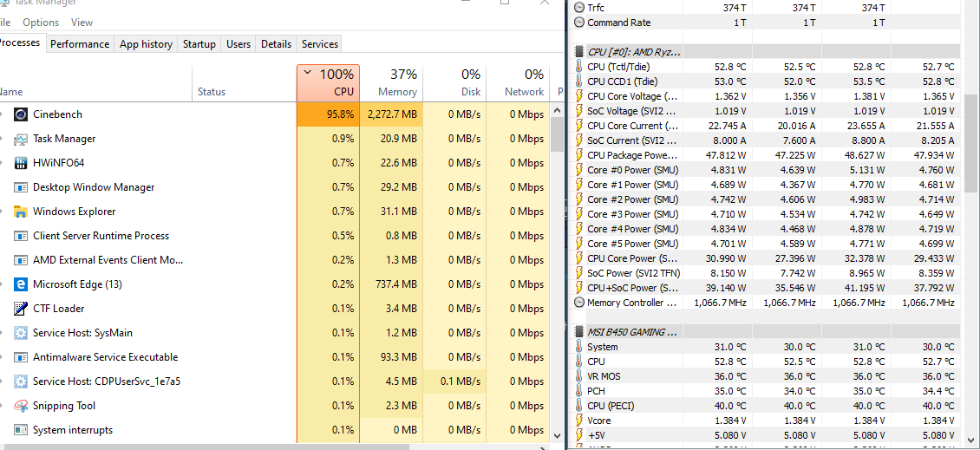Sort processes by the Network column header

(x=518, y=82)
